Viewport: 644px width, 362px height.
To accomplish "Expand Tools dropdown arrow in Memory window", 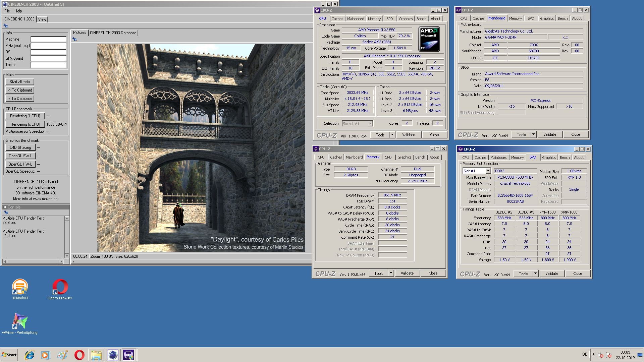I will [391, 273].
